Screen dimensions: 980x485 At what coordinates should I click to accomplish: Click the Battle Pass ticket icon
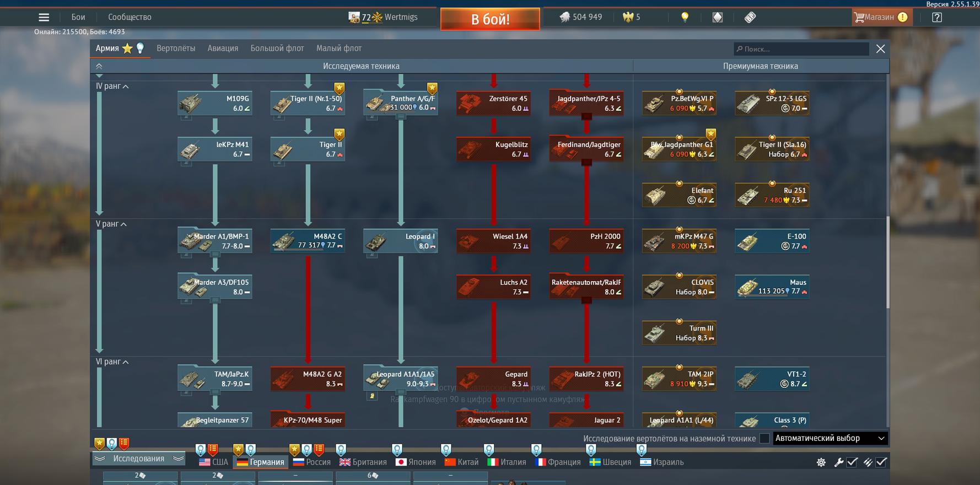(750, 17)
